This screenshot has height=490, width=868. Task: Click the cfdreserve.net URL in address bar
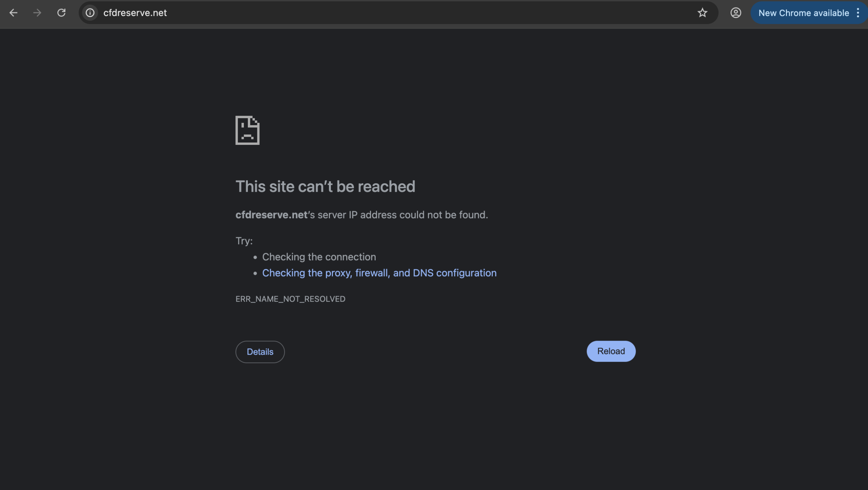[135, 13]
